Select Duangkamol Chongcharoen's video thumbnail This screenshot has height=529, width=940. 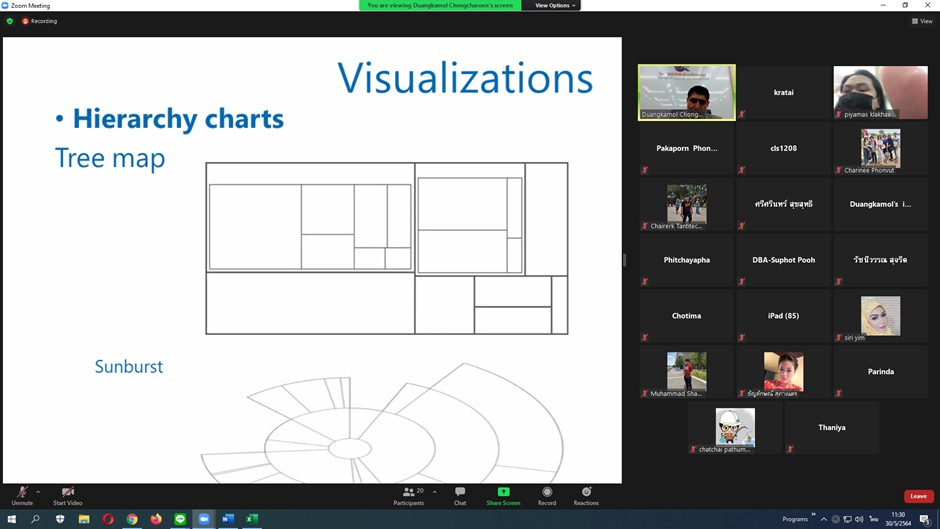(686, 92)
